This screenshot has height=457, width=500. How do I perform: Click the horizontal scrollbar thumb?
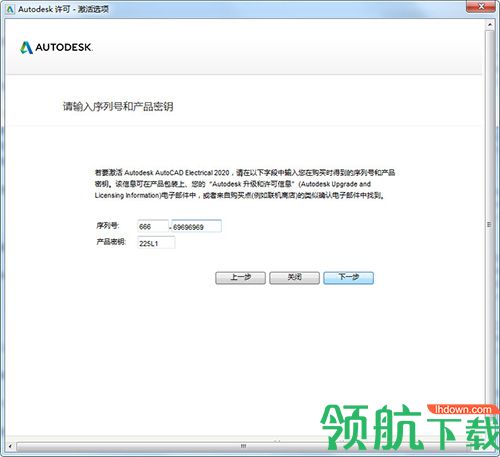coord(243,446)
